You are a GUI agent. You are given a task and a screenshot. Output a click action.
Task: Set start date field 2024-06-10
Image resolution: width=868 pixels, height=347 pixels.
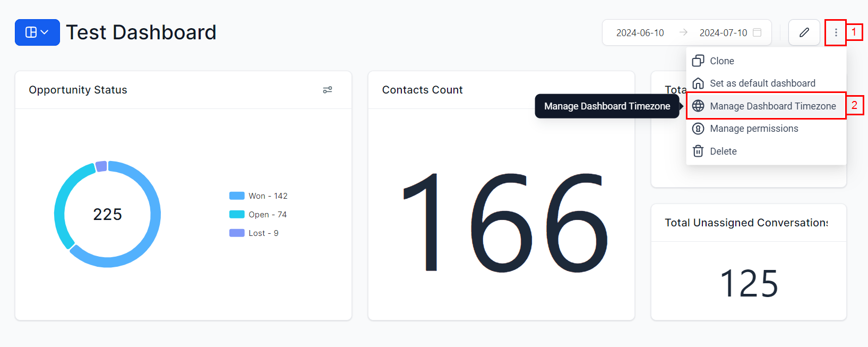tap(640, 33)
